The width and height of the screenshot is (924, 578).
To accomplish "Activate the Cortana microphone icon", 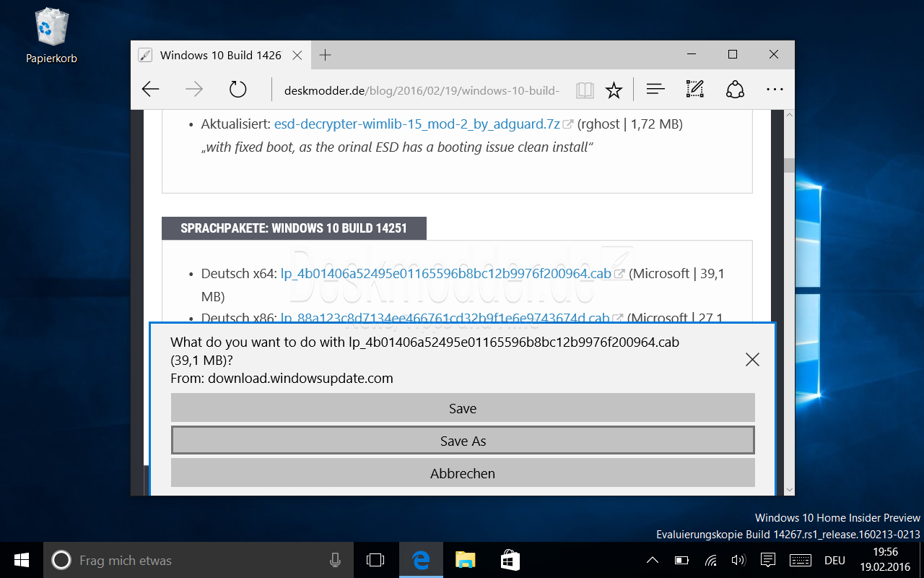I will coord(335,560).
